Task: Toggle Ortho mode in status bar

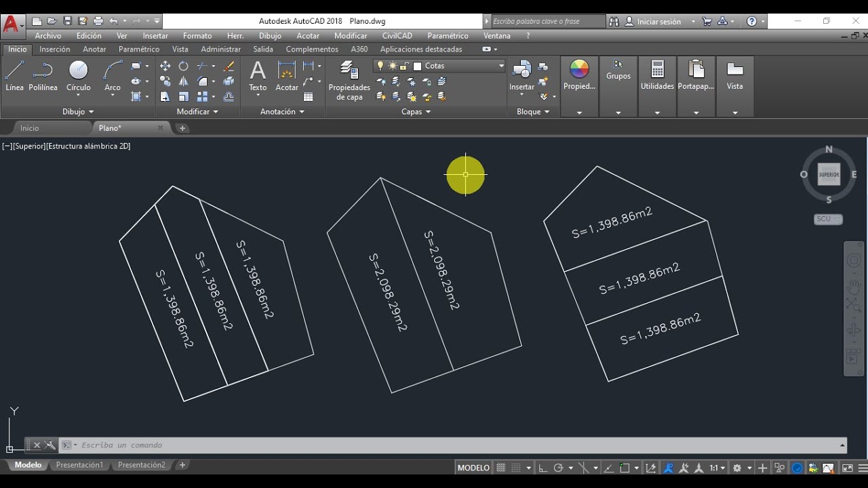Action: tap(543, 468)
